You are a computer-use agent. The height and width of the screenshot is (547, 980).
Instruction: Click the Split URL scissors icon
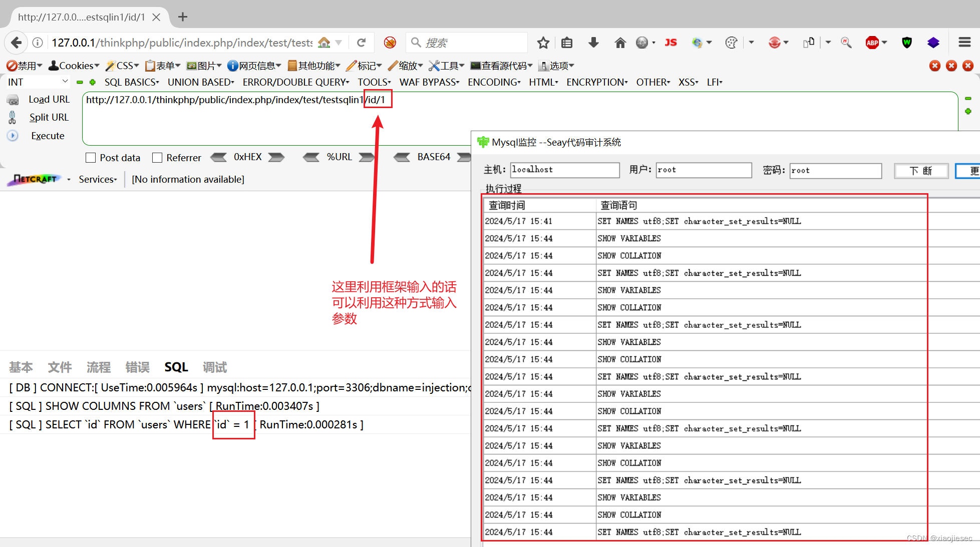point(12,117)
